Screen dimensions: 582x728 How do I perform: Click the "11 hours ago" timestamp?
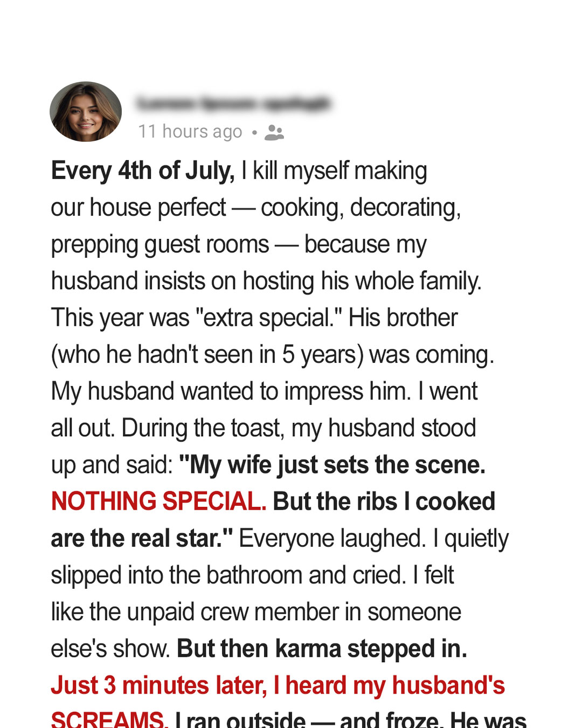190,132
